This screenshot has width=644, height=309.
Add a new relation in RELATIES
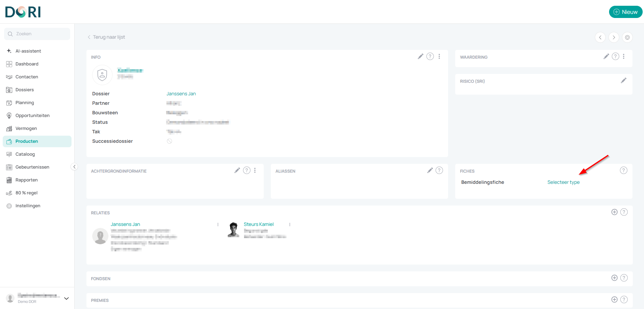pyautogui.click(x=614, y=212)
